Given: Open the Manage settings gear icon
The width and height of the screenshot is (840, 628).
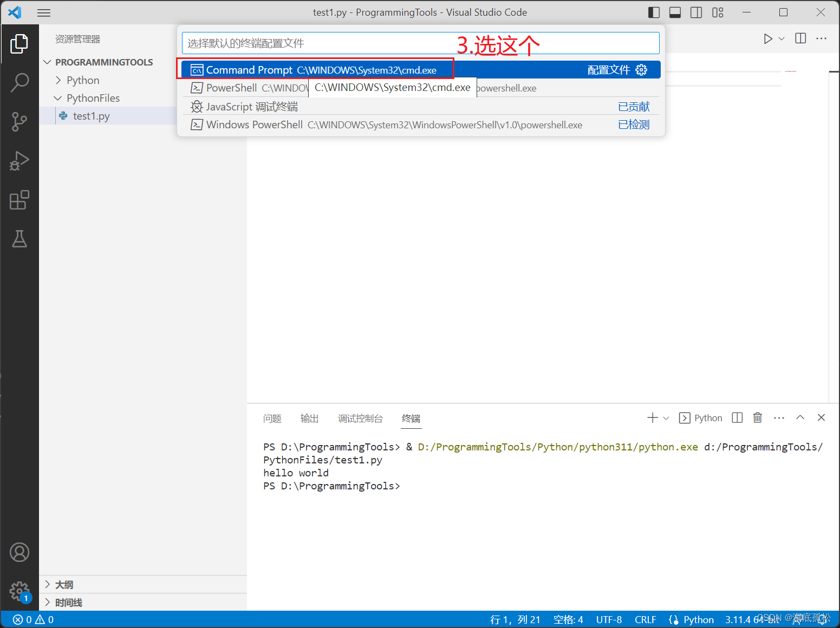Looking at the screenshot, I should click(x=20, y=591).
